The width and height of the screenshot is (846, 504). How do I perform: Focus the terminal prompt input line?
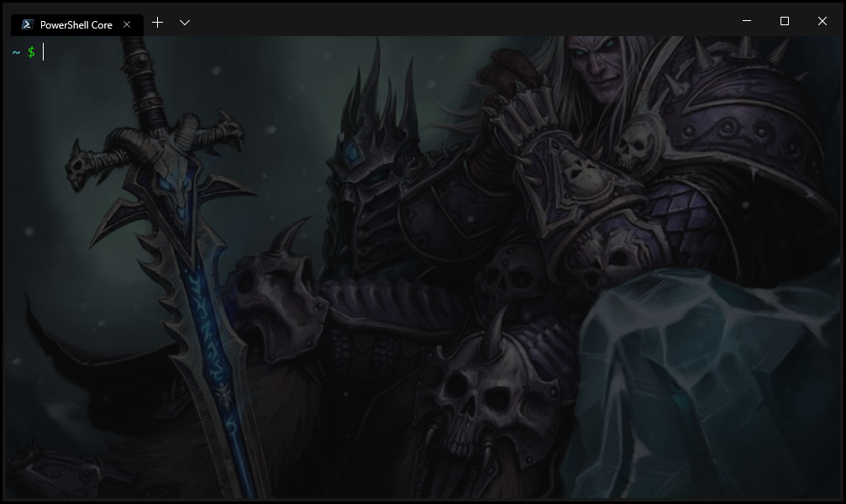pyautogui.click(x=423, y=52)
